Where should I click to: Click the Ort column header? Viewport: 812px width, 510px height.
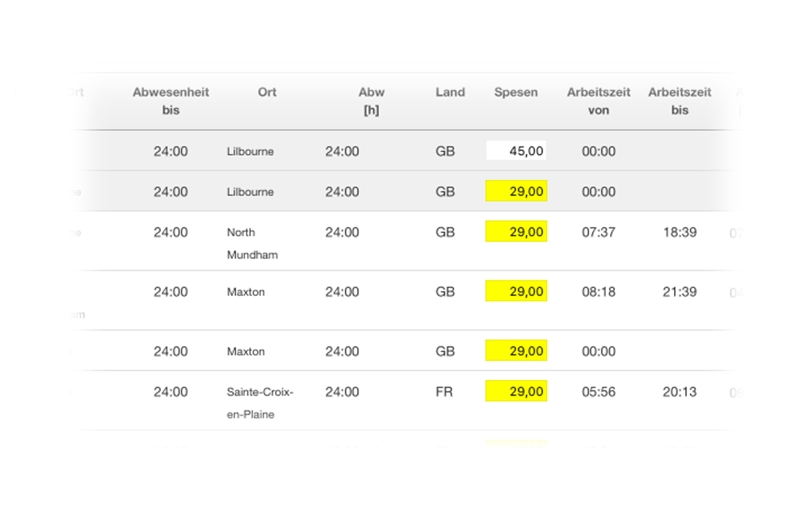coord(267,92)
